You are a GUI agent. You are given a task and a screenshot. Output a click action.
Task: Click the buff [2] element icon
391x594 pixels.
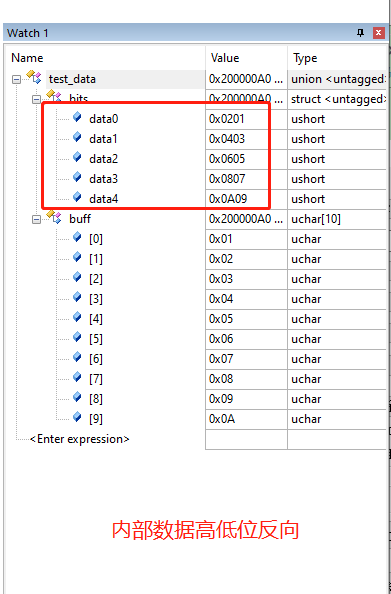(x=77, y=277)
